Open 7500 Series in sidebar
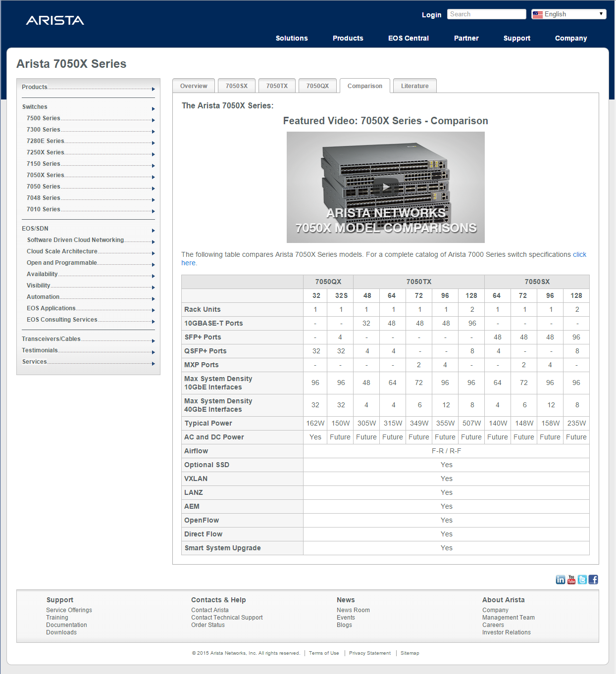616x674 pixels. pos(44,118)
